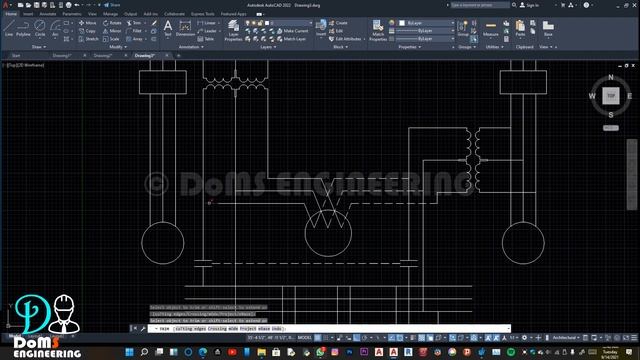Click in the command line input
This screenshot has width=640, height=360.
coord(329,328)
